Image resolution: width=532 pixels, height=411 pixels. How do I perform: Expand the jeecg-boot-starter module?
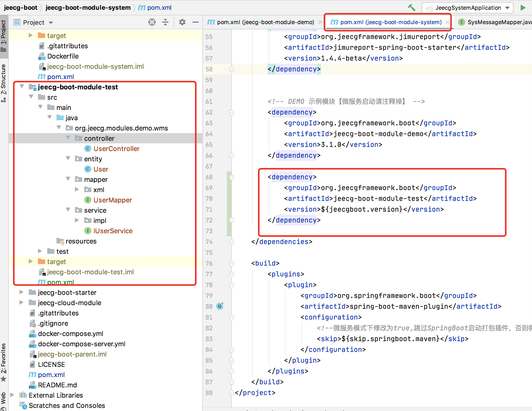pyautogui.click(x=22, y=292)
